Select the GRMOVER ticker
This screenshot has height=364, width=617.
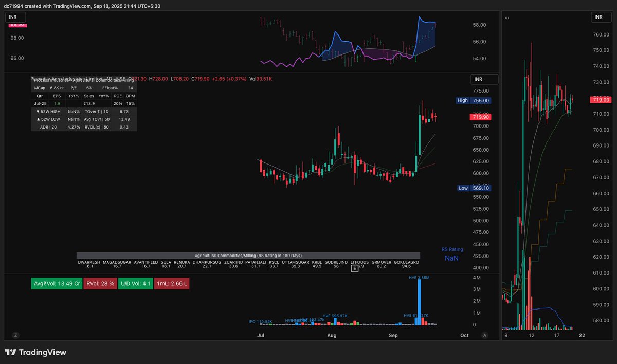[x=382, y=262]
